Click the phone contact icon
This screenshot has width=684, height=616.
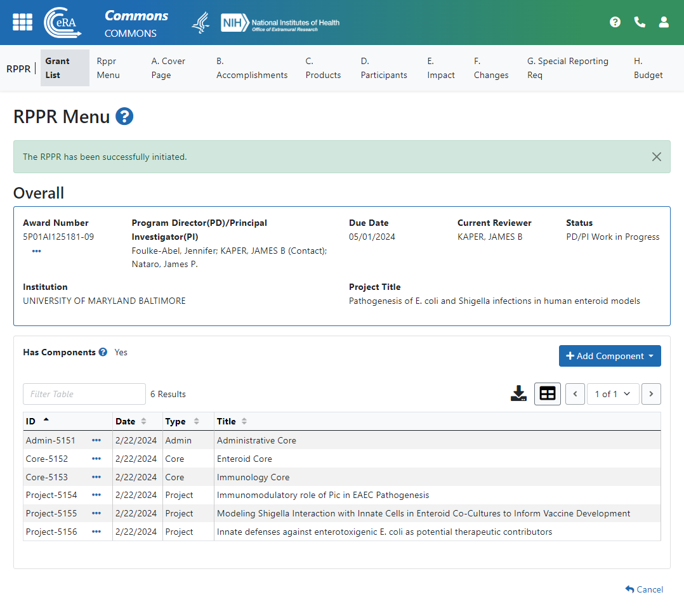[640, 22]
